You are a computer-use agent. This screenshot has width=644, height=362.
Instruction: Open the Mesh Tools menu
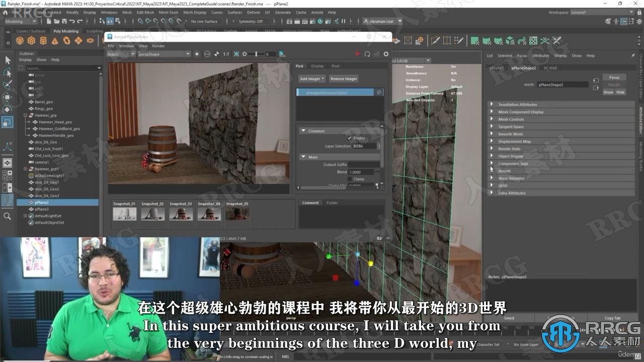169,12
